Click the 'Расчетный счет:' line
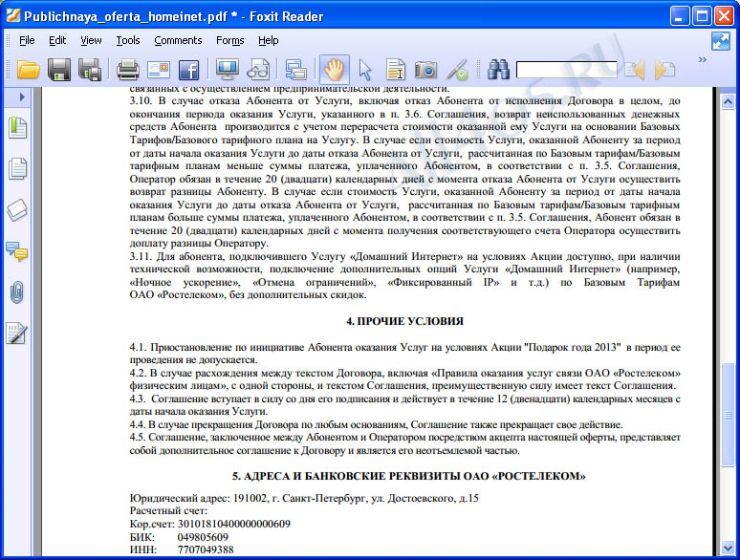The height and width of the screenshot is (560, 740). (168, 511)
